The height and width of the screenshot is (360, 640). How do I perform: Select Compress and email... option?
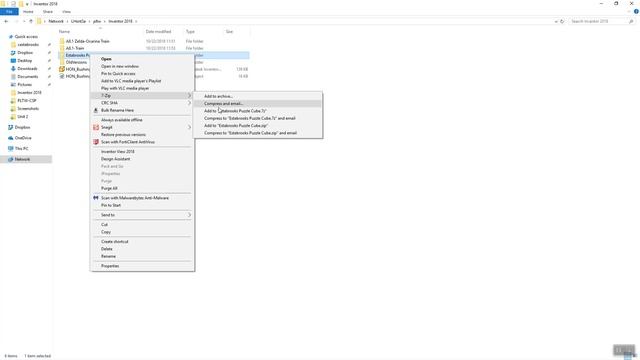point(223,104)
